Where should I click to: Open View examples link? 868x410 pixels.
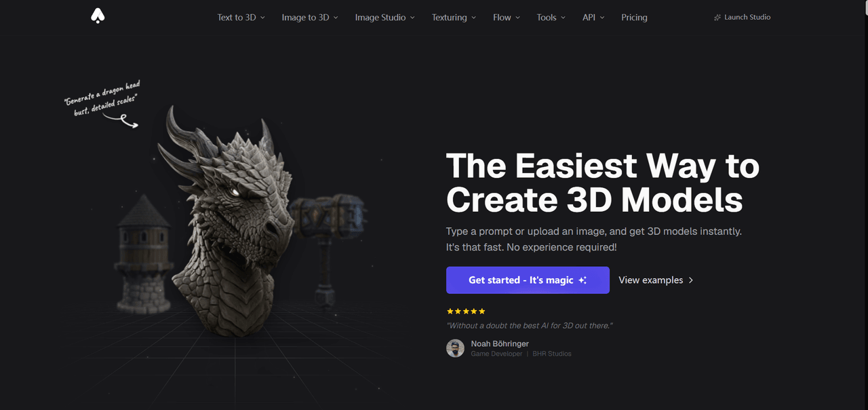point(656,280)
